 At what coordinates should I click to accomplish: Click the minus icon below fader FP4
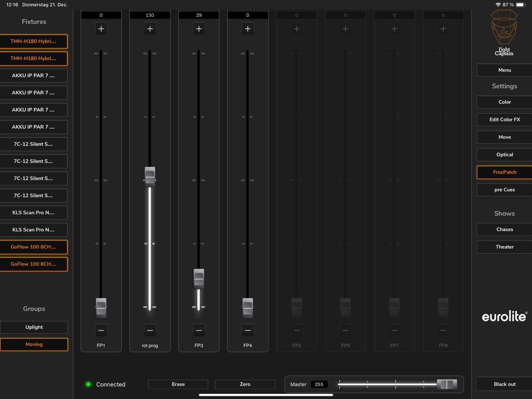pyautogui.click(x=247, y=329)
